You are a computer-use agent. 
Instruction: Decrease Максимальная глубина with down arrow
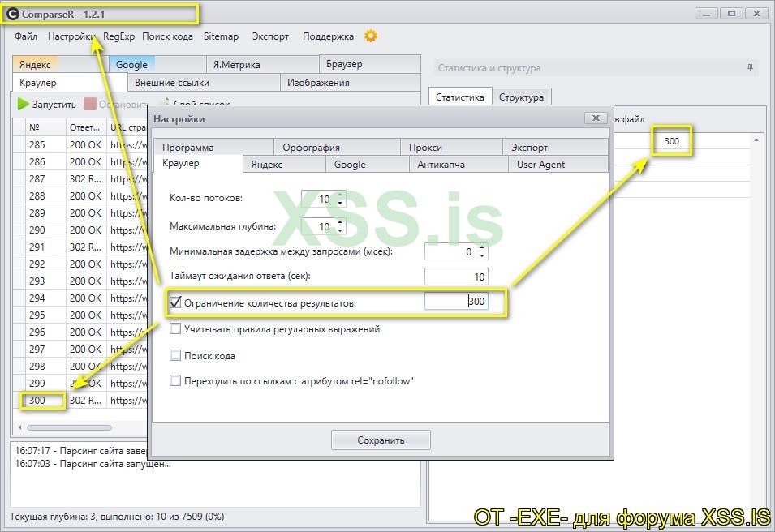pyautogui.click(x=339, y=230)
